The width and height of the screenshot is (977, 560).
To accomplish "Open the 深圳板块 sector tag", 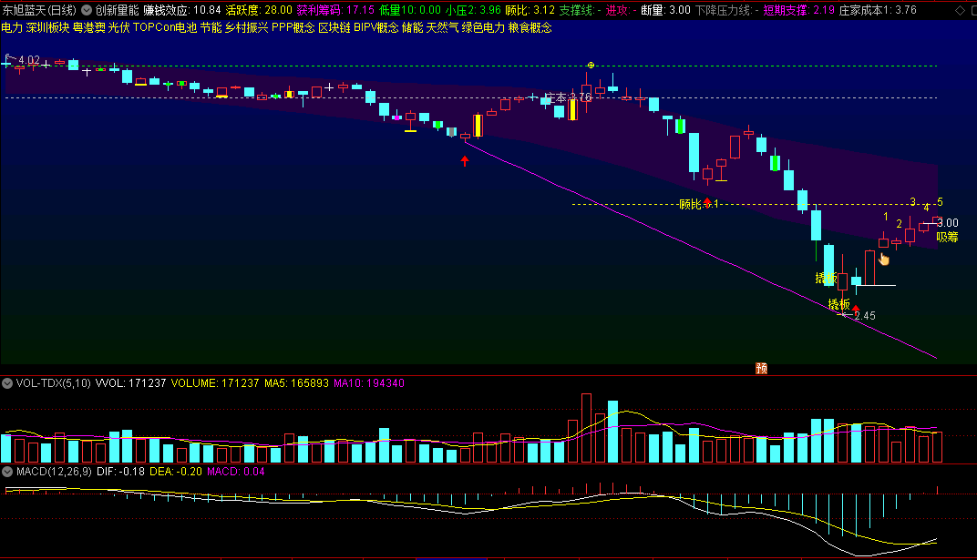I will 47,27.
